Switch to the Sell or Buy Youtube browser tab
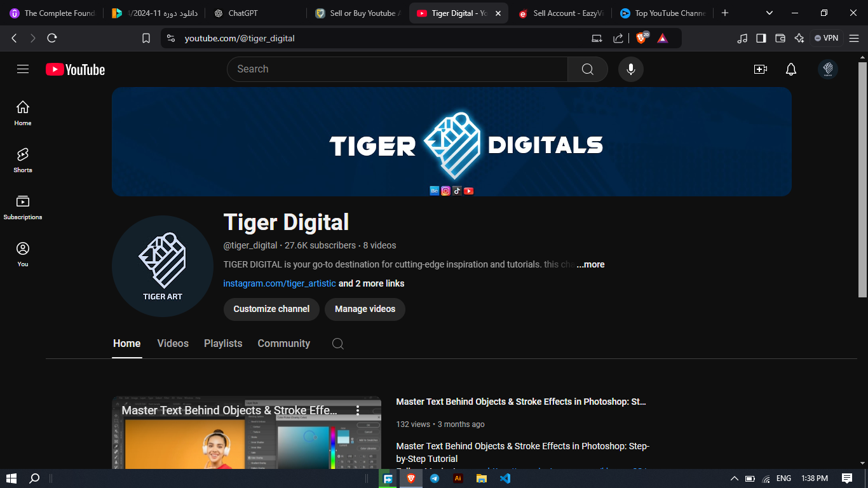The image size is (868, 488). (358, 13)
